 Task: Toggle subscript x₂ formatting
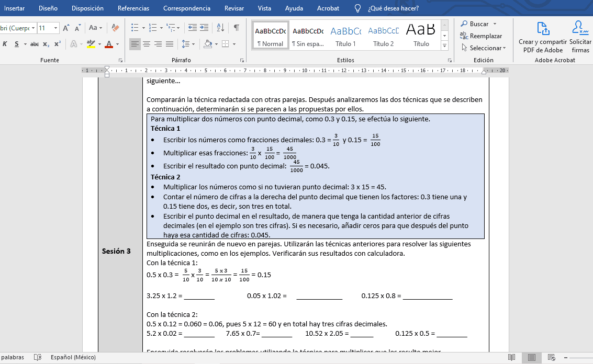46,44
